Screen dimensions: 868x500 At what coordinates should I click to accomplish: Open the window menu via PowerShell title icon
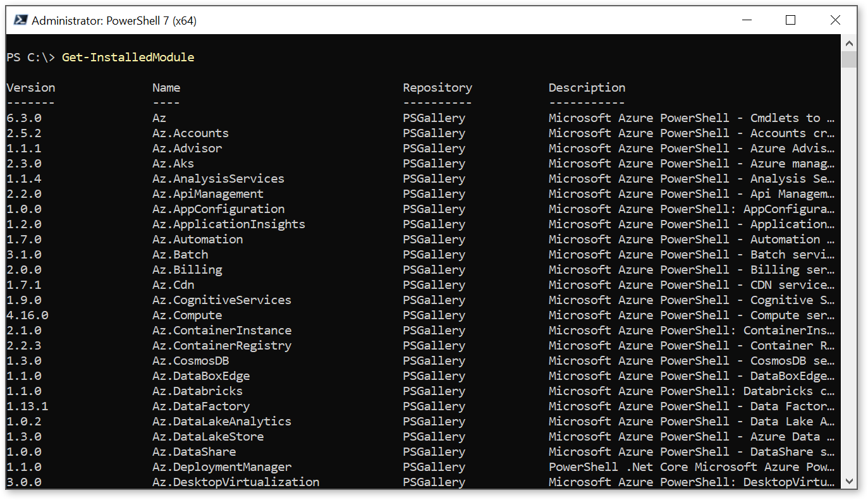pyautogui.click(x=20, y=20)
